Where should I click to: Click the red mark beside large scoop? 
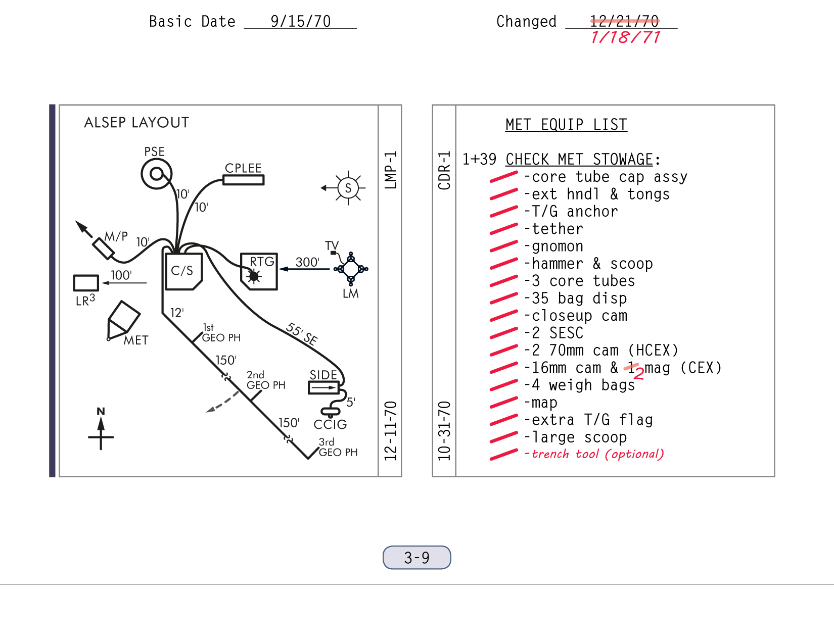(503, 437)
